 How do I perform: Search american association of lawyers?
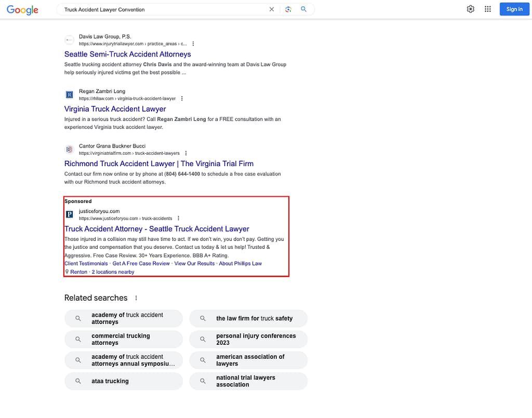pyautogui.click(x=248, y=360)
